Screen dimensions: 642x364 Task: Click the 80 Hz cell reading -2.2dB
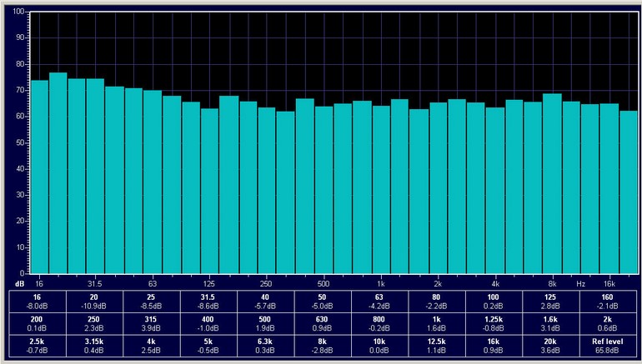click(x=436, y=302)
